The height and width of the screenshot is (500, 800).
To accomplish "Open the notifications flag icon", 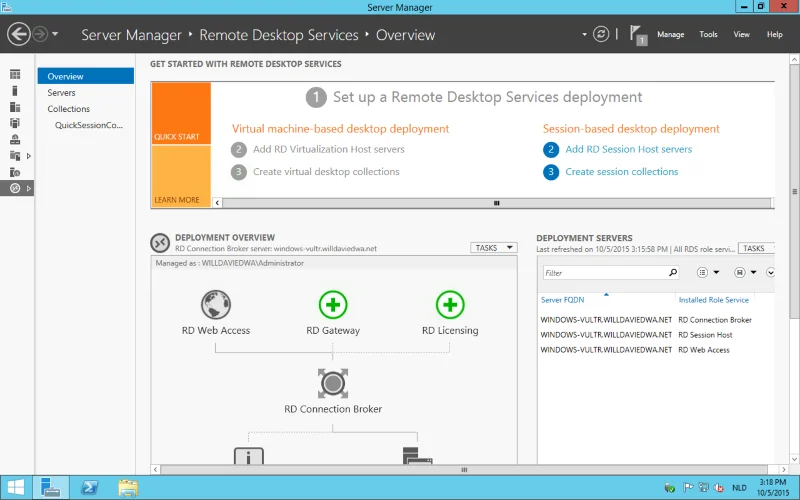I will [x=639, y=35].
